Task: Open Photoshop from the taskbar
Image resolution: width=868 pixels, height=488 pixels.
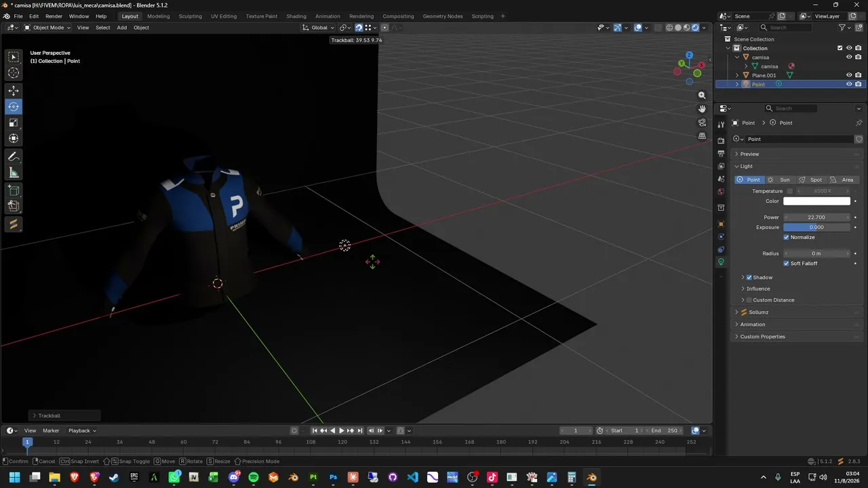Action: coord(333,477)
